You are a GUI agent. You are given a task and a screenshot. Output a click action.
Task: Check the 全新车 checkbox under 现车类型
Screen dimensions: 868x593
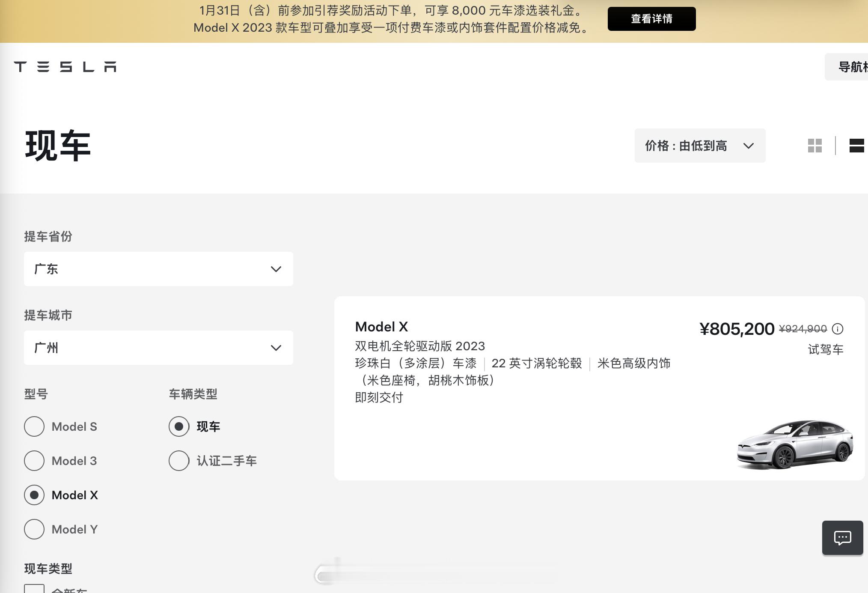[x=35, y=589]
